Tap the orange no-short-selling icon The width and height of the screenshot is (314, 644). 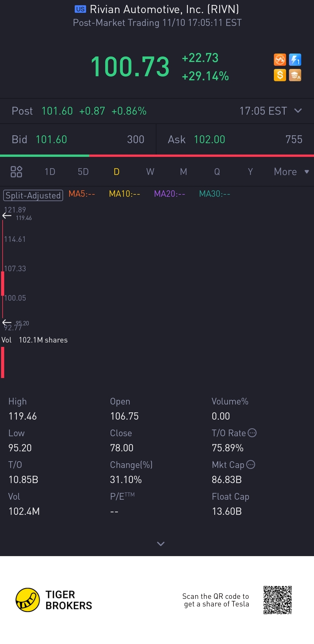click(280, 60)
